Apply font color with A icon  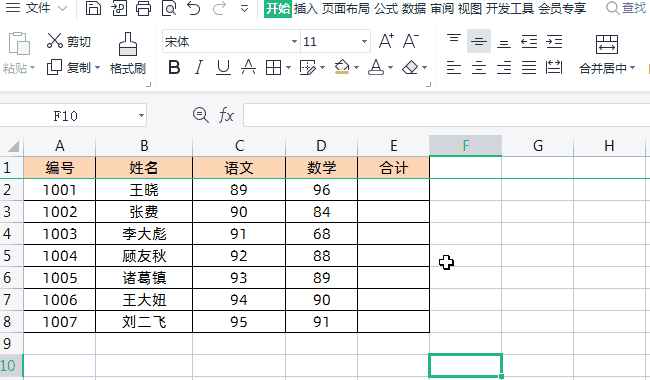click(376, 67)
